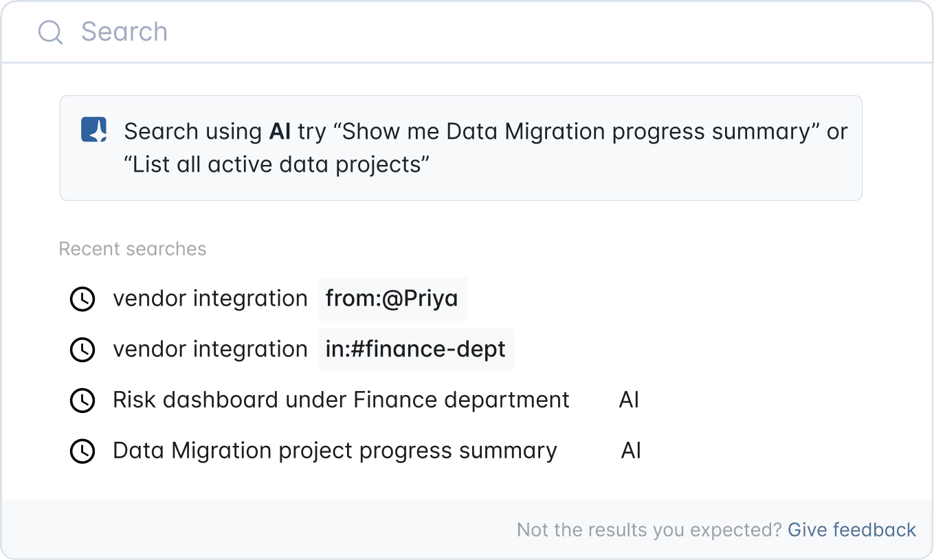Select the in:#finance-dept filter chip
Image resolution: width=934 pixels, height=560 pixels.
coord(415,350)
